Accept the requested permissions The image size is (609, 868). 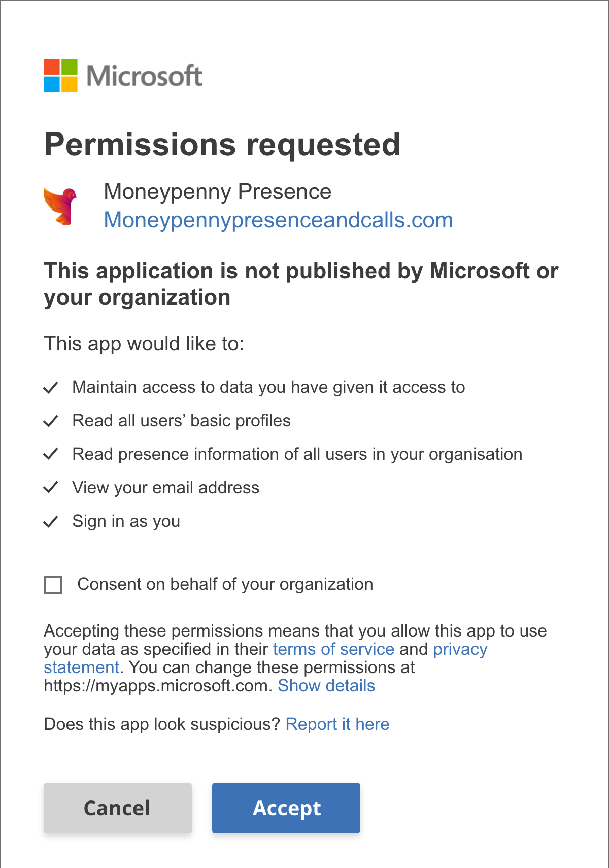coord(286,808)
